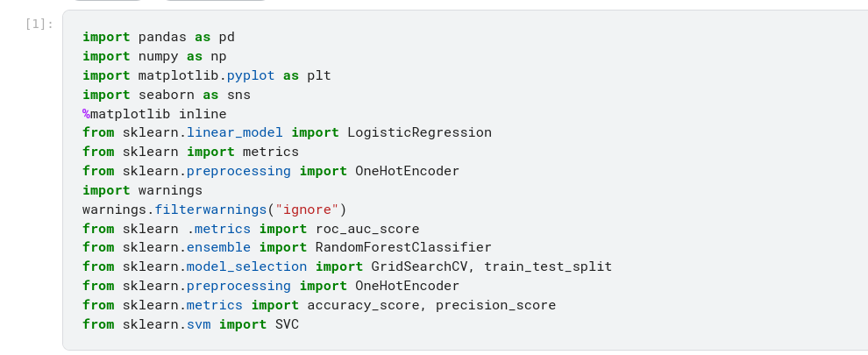Image resolution: width=868 pixels, height=355 pixels.
Task: Click the 'import seaborn as sns' line
Action: point(167,95)
